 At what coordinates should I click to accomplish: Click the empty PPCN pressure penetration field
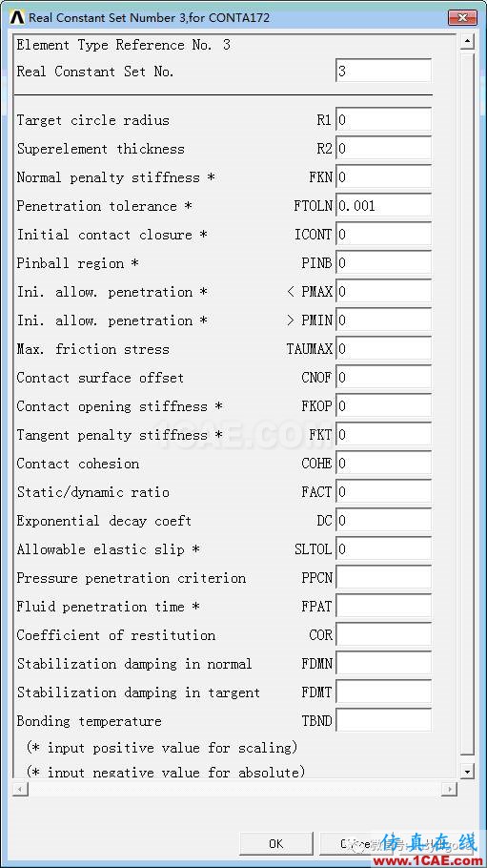click(x=383, y=578)
